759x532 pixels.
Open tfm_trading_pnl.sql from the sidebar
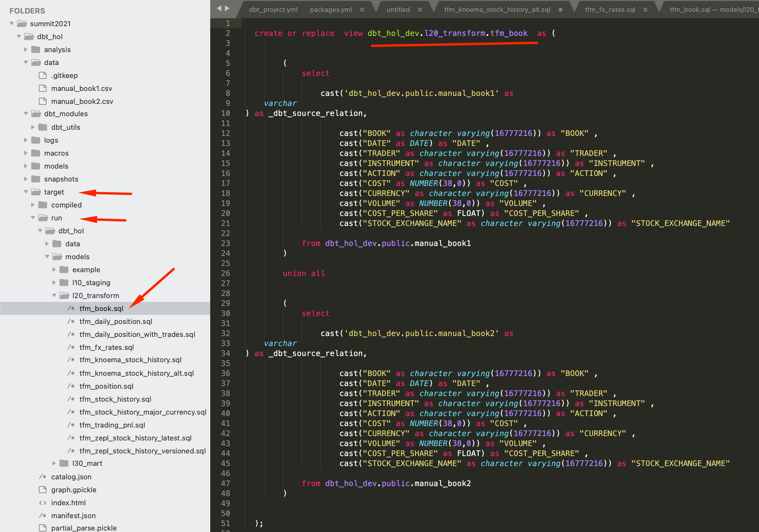pos(112,425)
